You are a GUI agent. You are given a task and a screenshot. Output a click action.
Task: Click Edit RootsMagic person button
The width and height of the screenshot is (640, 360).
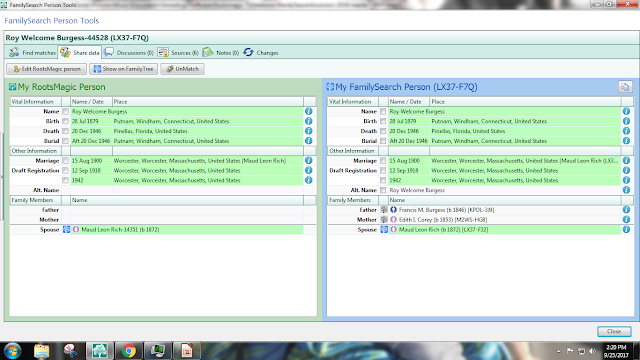[x=46, y=69]
